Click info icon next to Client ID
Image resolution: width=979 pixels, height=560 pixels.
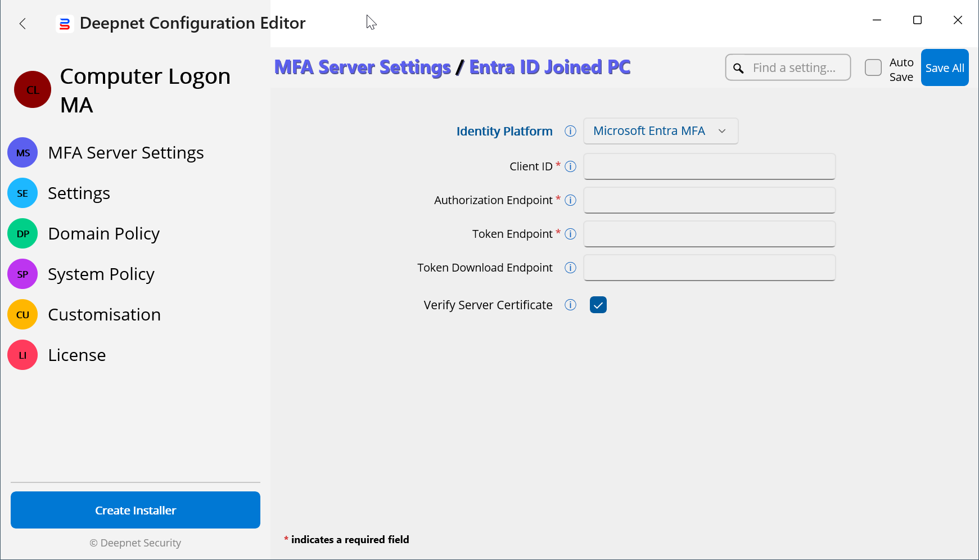point(570,166)
